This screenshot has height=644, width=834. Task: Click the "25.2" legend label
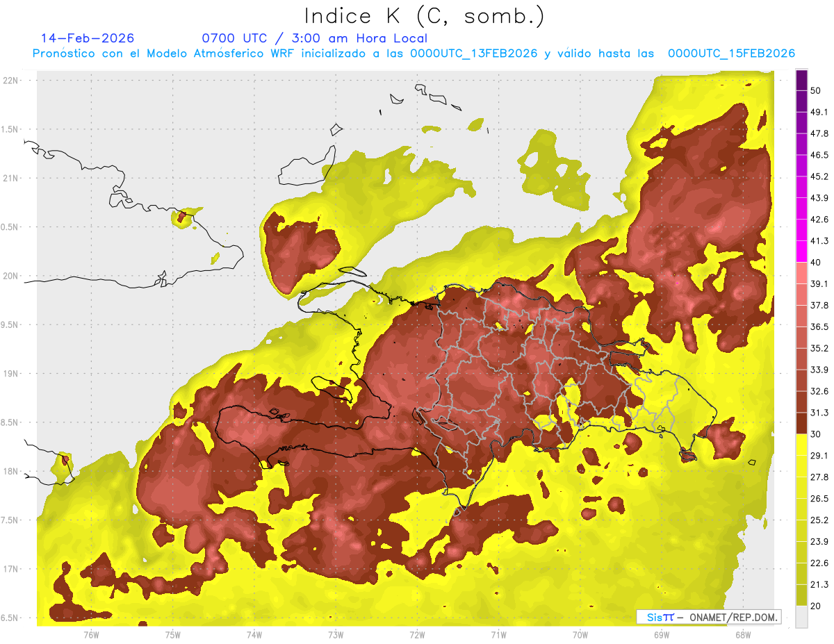point(819,520)
